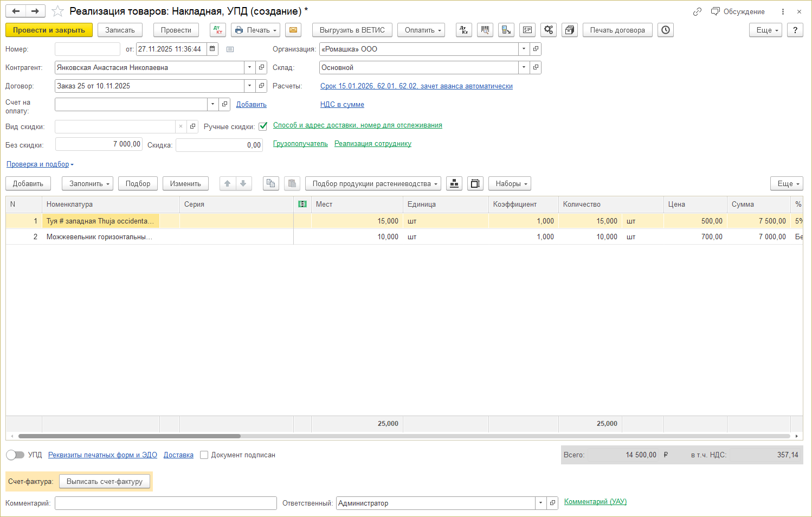
Task: Toggle the УПД switch
Action: pyautogui.click(x=15, y=455)
